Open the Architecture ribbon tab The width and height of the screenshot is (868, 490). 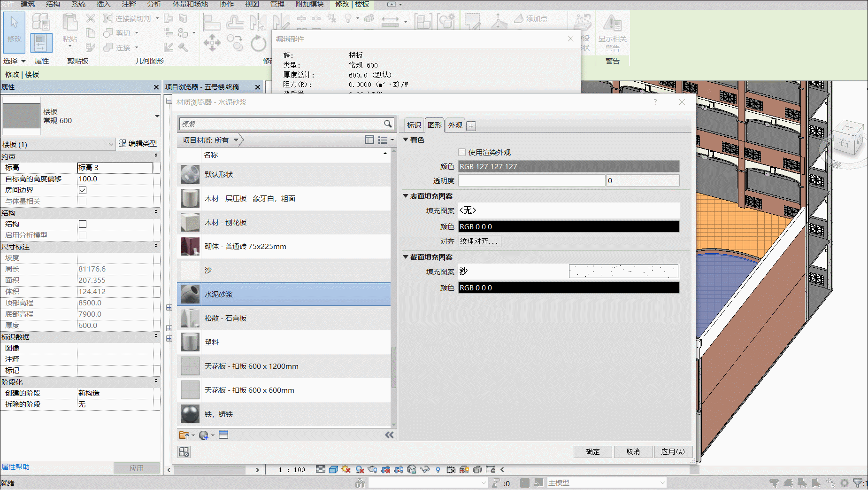pyautogui.click(x=28, y=4)
